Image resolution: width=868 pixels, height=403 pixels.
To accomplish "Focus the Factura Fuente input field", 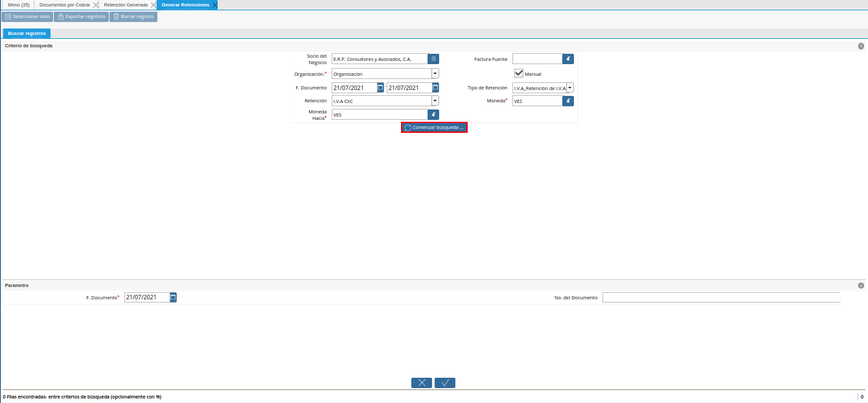I will pos(537,58).
